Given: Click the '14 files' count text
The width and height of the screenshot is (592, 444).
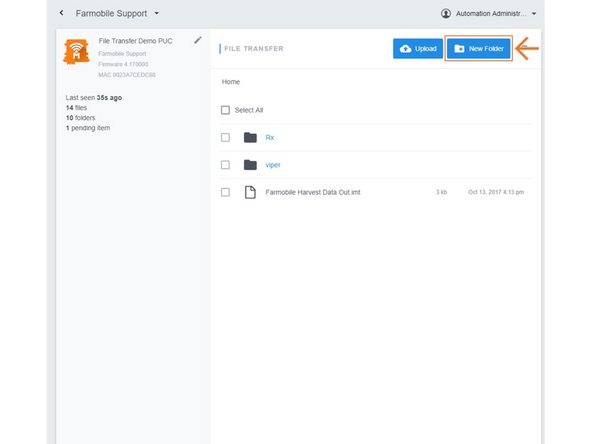Looking at the screenshot, I should (x=76, y=108).
